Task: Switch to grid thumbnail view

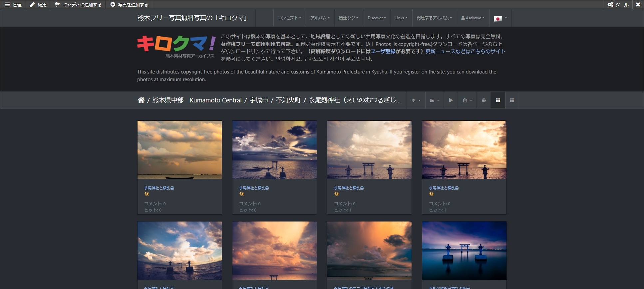Action: 498,100
